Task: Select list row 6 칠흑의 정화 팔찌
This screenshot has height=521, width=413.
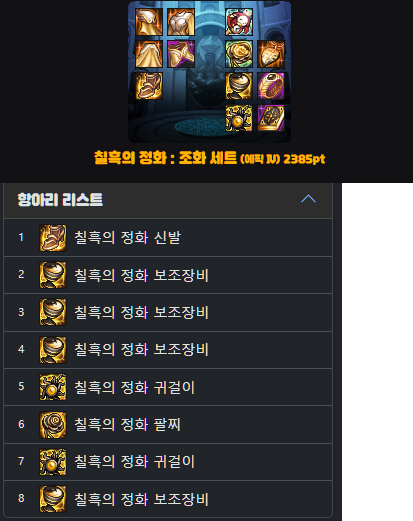Action: [x=168, y=425]
